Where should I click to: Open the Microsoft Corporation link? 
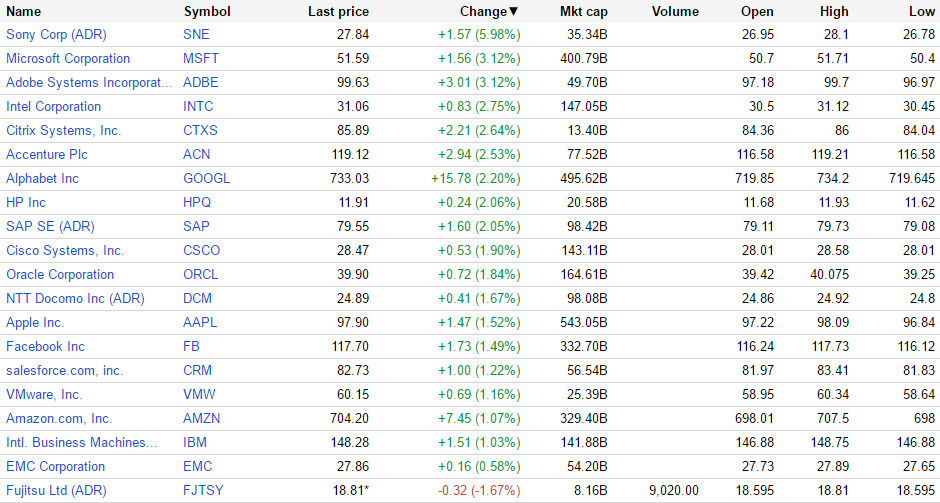click(68, 58)
